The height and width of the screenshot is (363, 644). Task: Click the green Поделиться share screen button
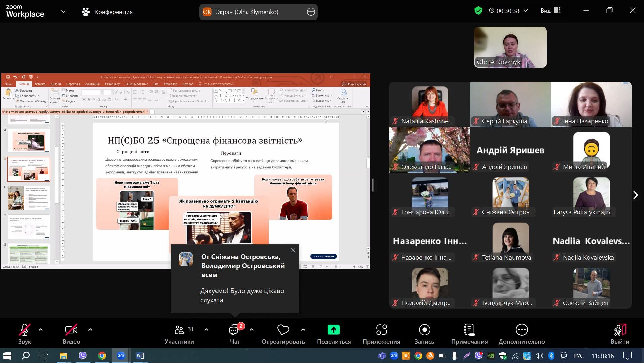pos(333,330)
